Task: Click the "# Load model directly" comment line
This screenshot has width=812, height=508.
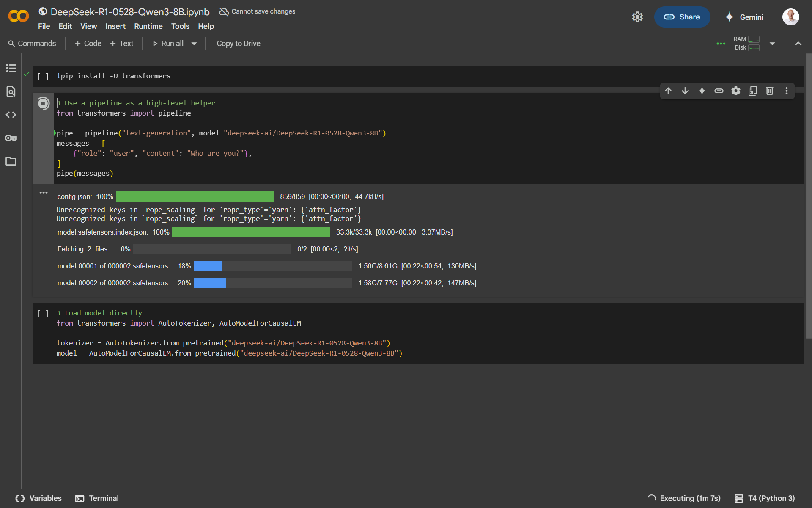Action: (x=99, y=313)
